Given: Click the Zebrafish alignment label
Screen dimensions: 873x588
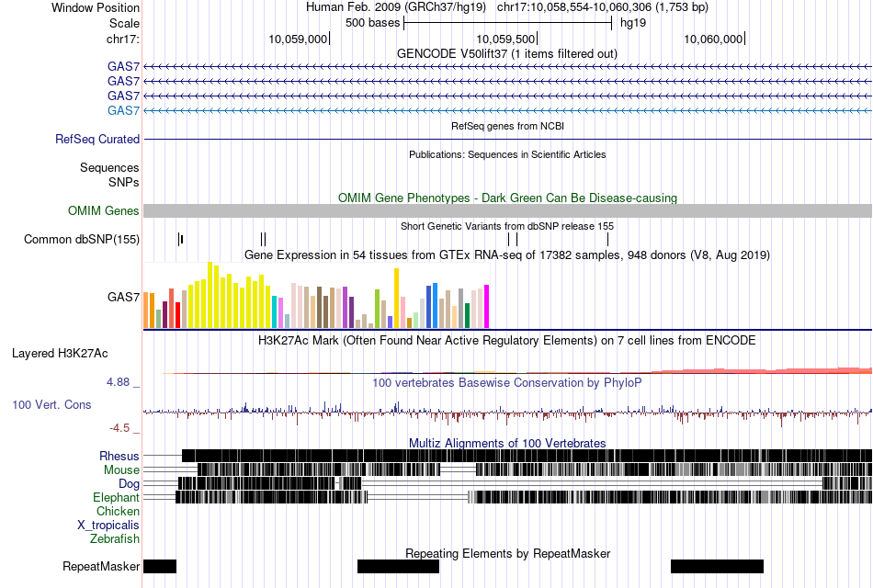Looking at the screenshot, I should pos(115,538).
